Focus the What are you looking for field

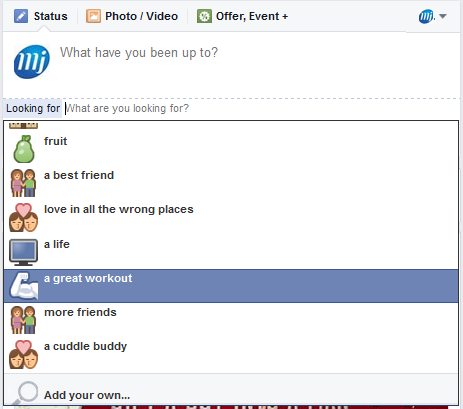coord(261,108)
